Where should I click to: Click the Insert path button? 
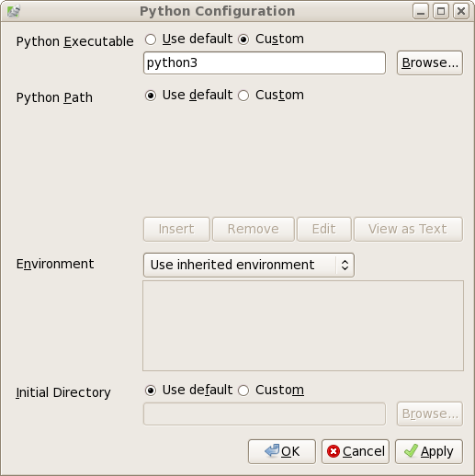(x=176, y=229)
